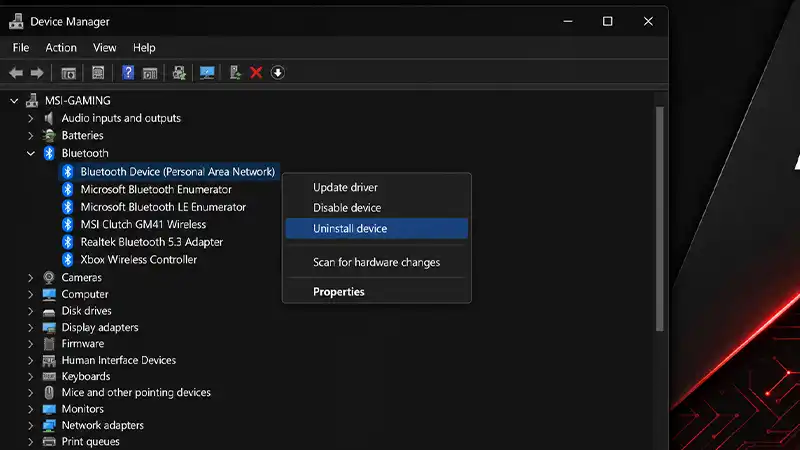Open the View menu
The image size is (800, 450).
point(105,47)
